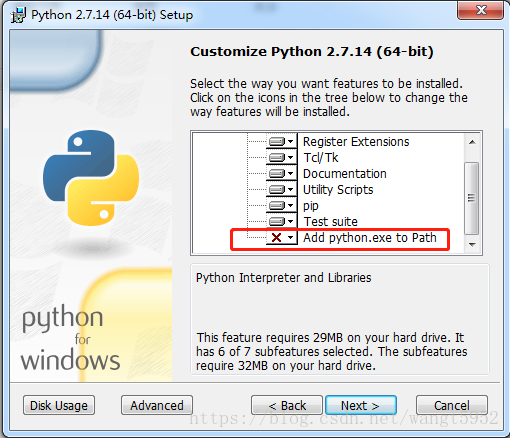Click the Advanced button
Screen dimensions: 510x438
click(x=157, y=405)
